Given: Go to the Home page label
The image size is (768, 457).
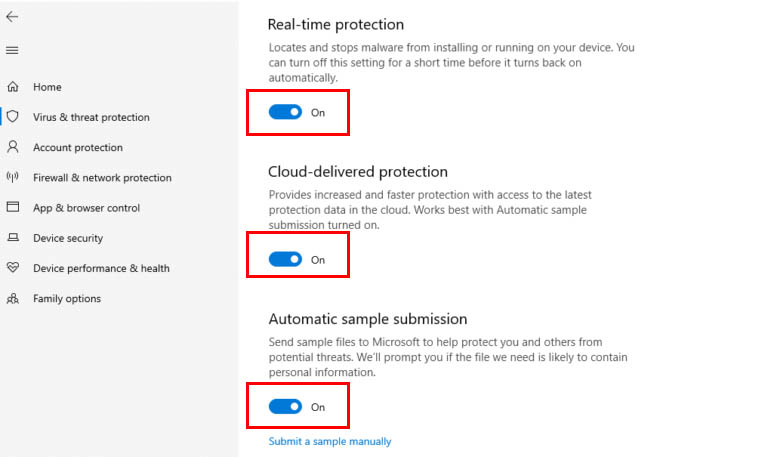Looking at the screenshot, I should coord(47,87).
